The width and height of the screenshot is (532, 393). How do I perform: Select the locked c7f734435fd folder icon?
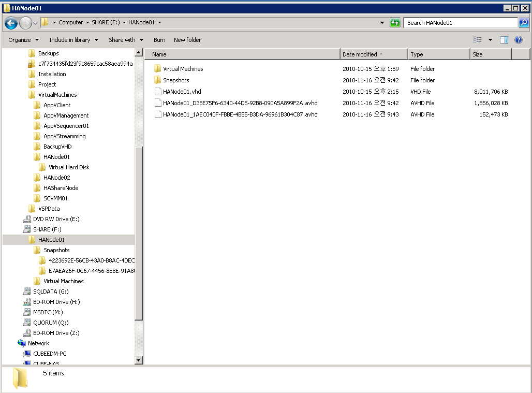point(31,64)
